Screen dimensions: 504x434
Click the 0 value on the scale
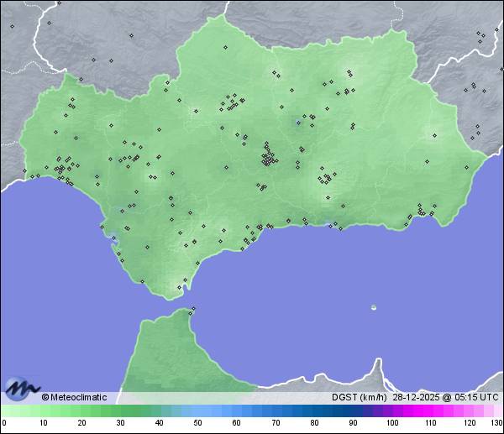(3, 423)
